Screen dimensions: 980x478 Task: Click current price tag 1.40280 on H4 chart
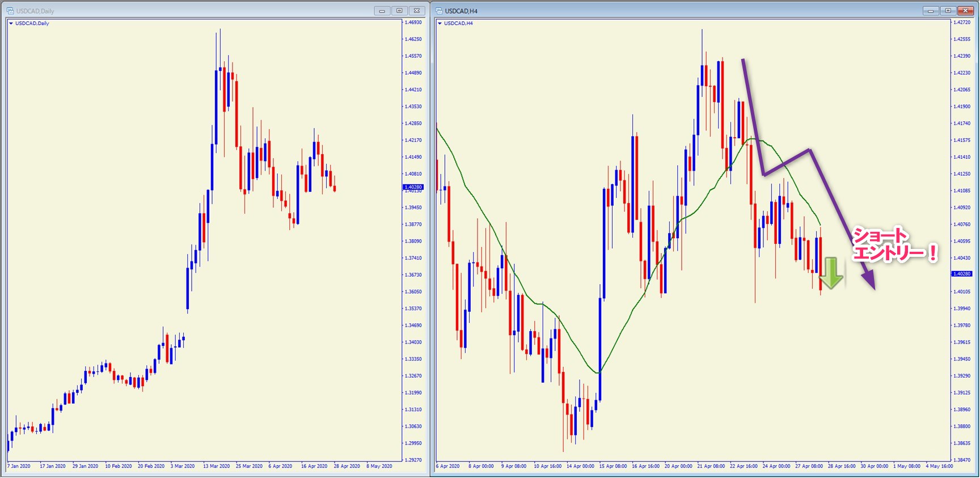pyautogui.click(x=961, y=274)
